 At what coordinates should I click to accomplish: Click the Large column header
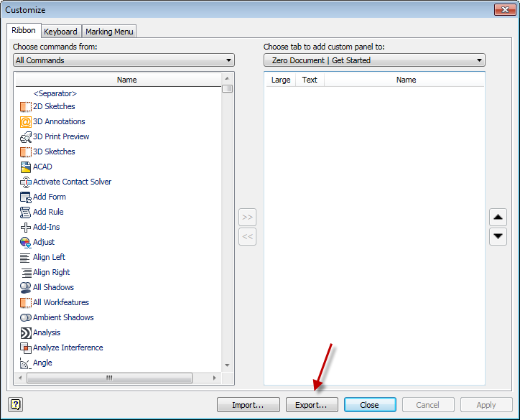coord(281,80)
